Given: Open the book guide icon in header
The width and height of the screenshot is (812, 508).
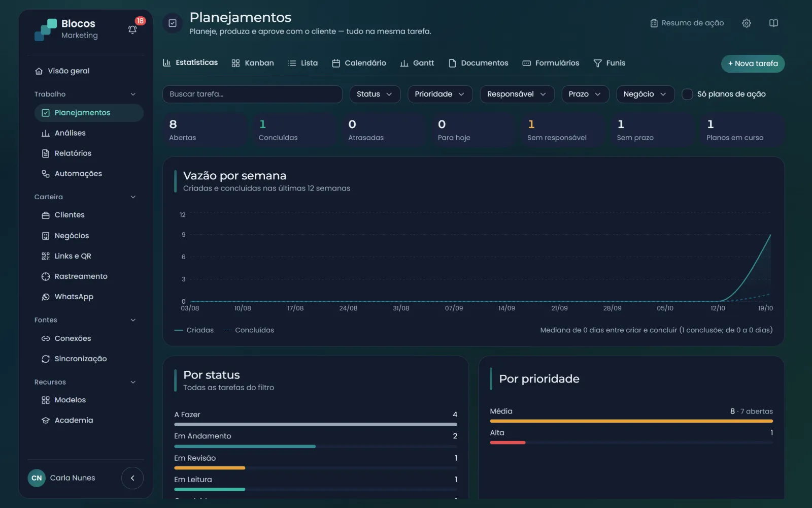Looking at the screenshot, I should [x=773, y=23].
